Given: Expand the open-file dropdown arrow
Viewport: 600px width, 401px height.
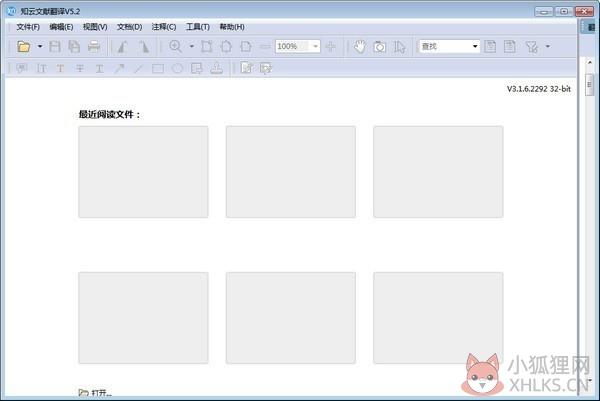Looking at the screenshot, I should pyautogui.click(x=39, y=47).
